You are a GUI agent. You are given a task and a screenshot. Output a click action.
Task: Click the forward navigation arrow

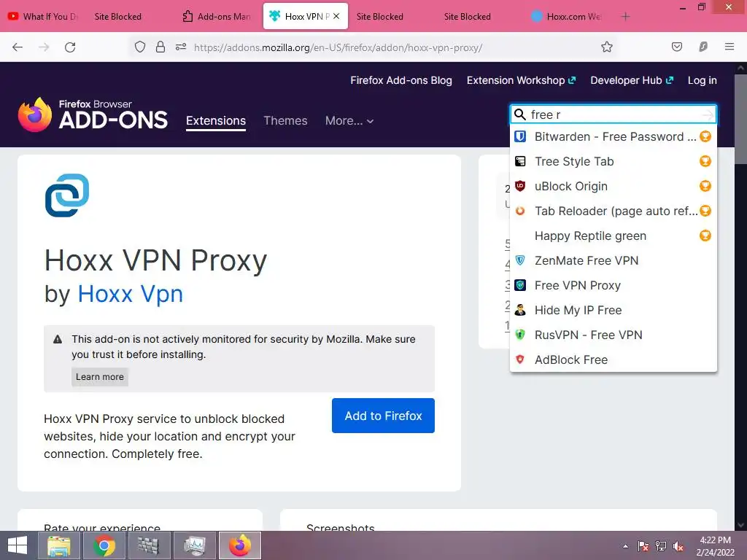click(44, 47)
